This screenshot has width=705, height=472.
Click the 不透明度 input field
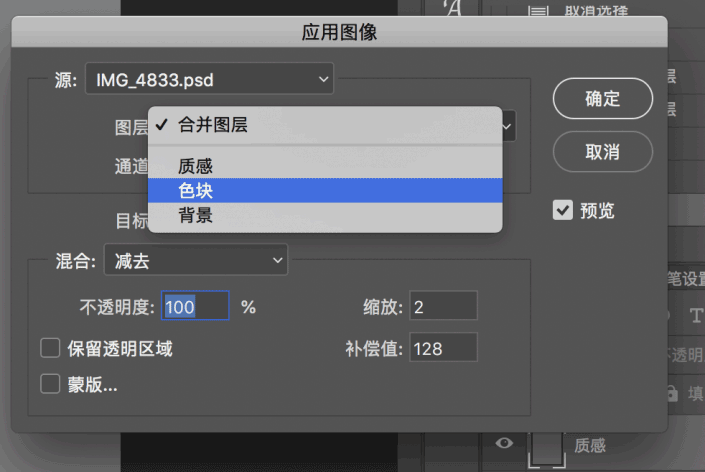pyautogui.click(x=195, y=306)
